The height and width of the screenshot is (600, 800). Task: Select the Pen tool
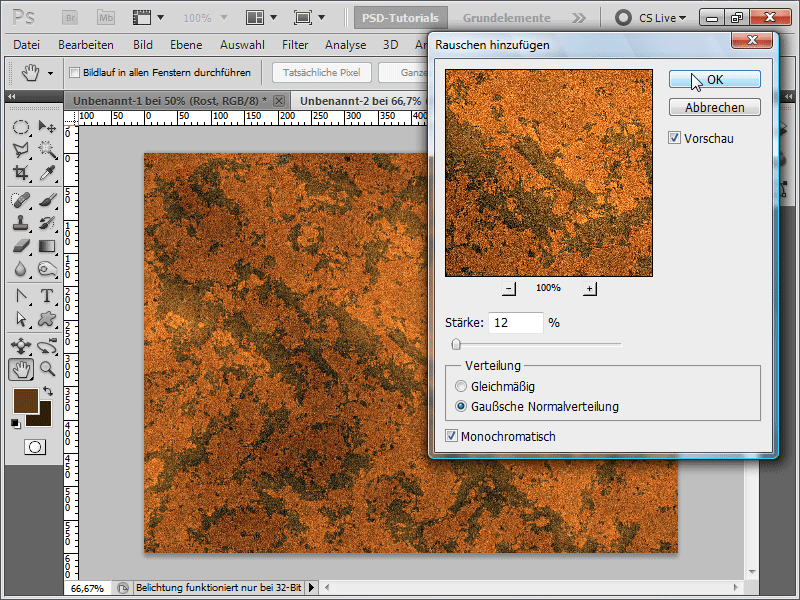point(20,296)
